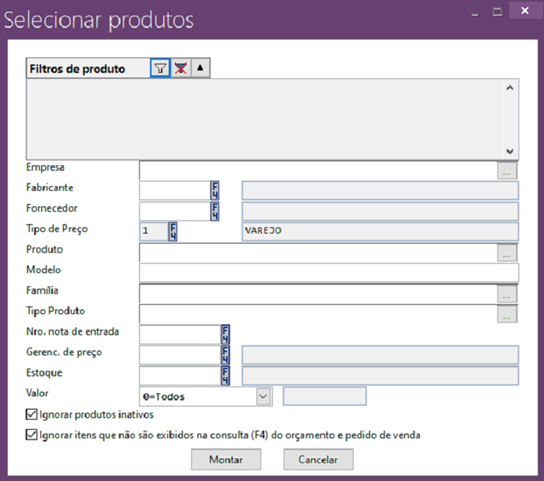Open Estoque F4 lookup icon
This screenshot has height=481, width=544.
[225, 375]
